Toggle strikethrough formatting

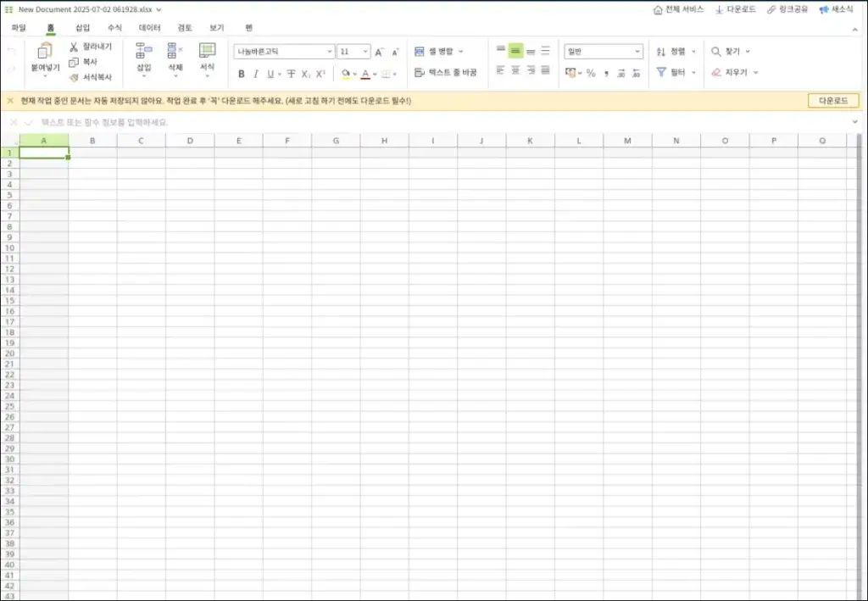pos(292,74)
